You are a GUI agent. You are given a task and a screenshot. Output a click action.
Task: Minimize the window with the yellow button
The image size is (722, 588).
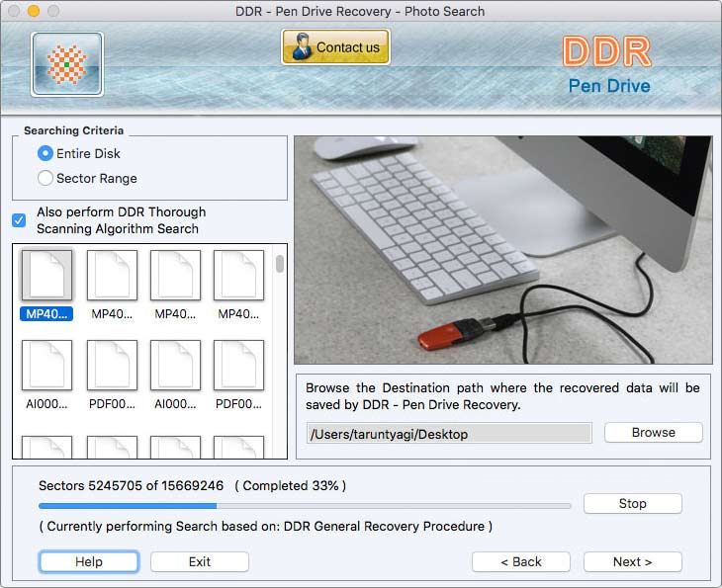click(x=34, y=11)
